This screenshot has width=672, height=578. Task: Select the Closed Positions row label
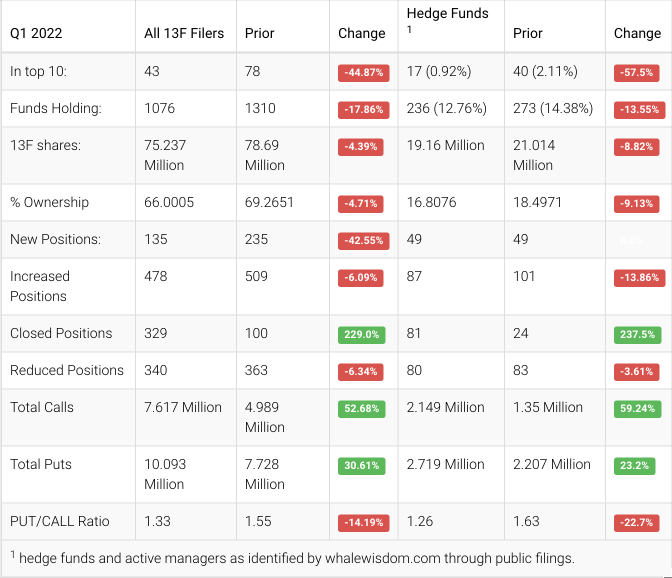point(61,333)
